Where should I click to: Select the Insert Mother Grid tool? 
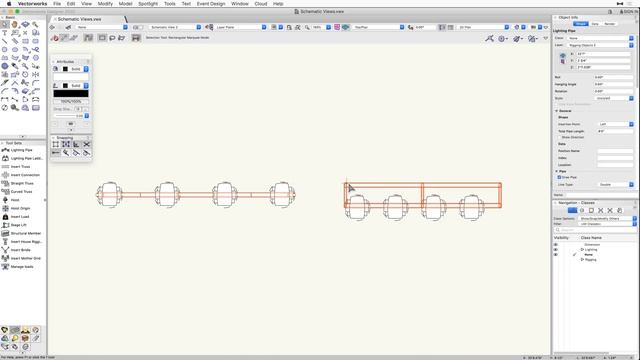pos(22,258)
